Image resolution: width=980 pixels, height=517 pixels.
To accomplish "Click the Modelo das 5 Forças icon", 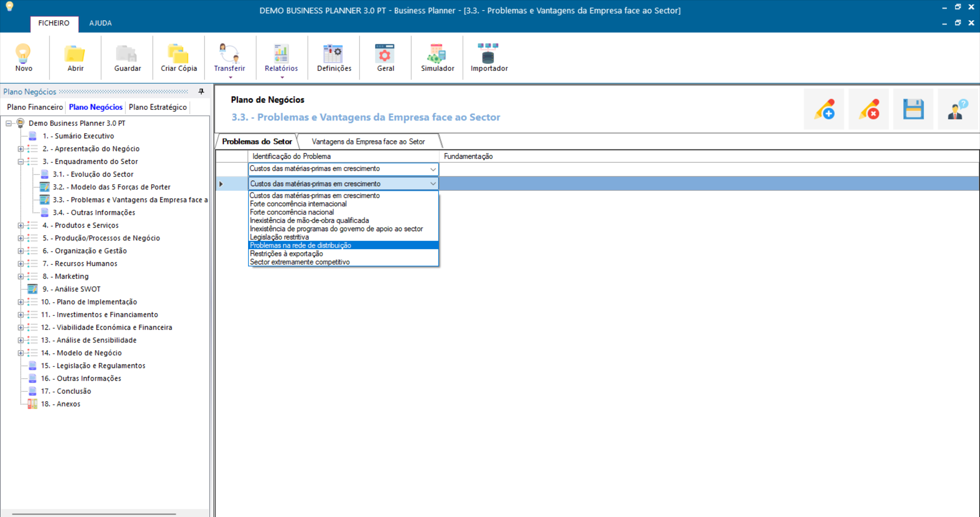I will pos(45,187).
